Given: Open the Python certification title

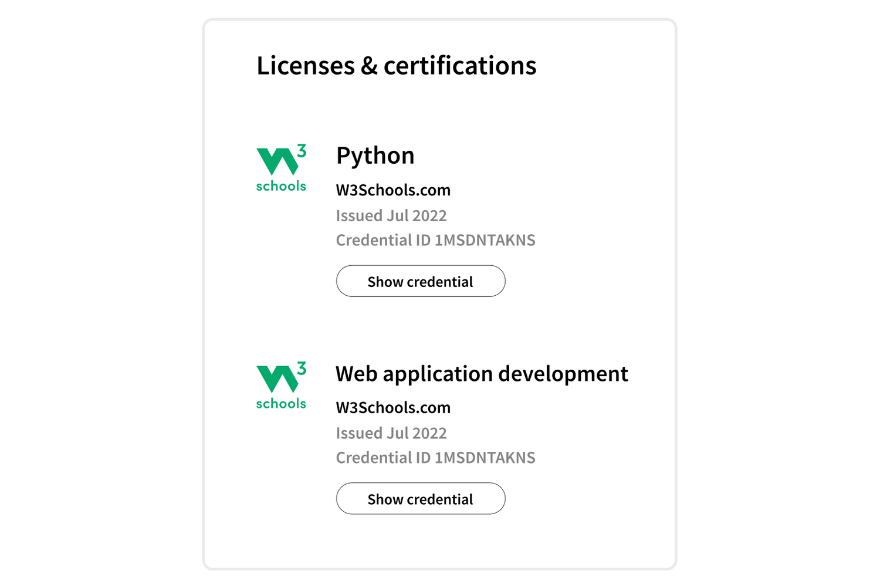Looking at the screenshot, I should 375,156.
